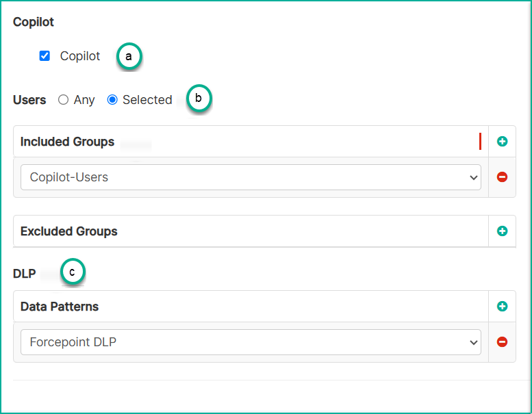The width and height of the screenshot is (532, 414).
Task: Click the Users field label
Action: [x=29, y=100]
